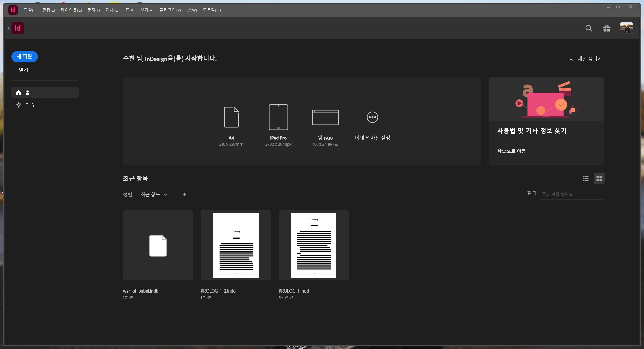Click the 최근 파일 필터링 filter field
Screen dimensions: 644x349
tap(572, 194)
